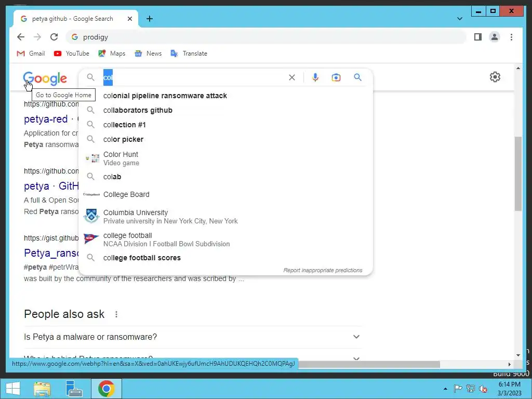Viewport: 532px width, 399px height.
Task: Open the News bookmark
Action: point(148,54)
